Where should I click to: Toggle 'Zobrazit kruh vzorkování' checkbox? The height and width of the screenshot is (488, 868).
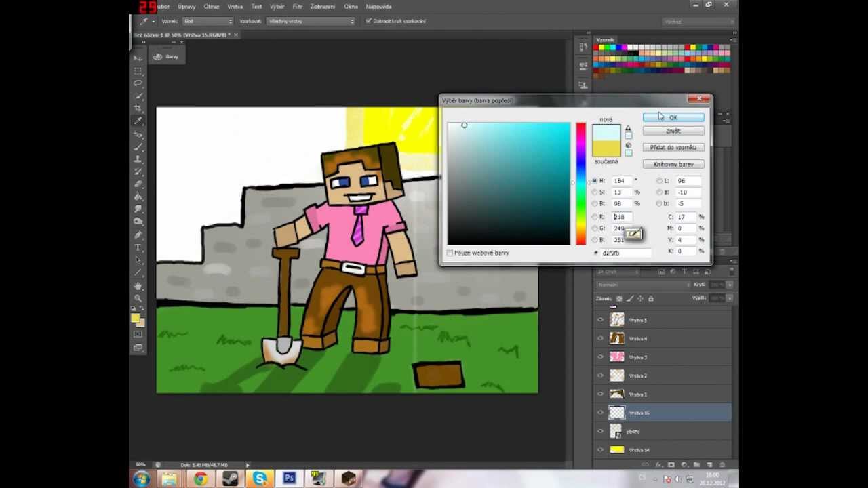tap(368, 21)
